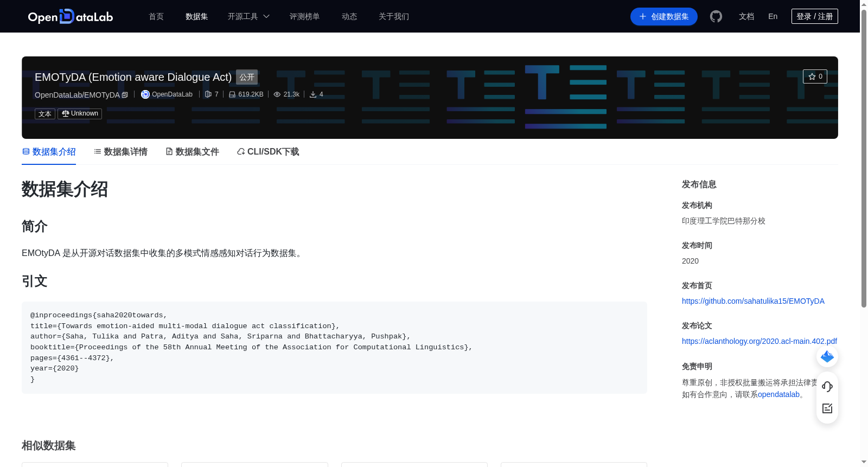
Task: Go to 首页 in the navigation bar
Action: [x=156, y=16]
